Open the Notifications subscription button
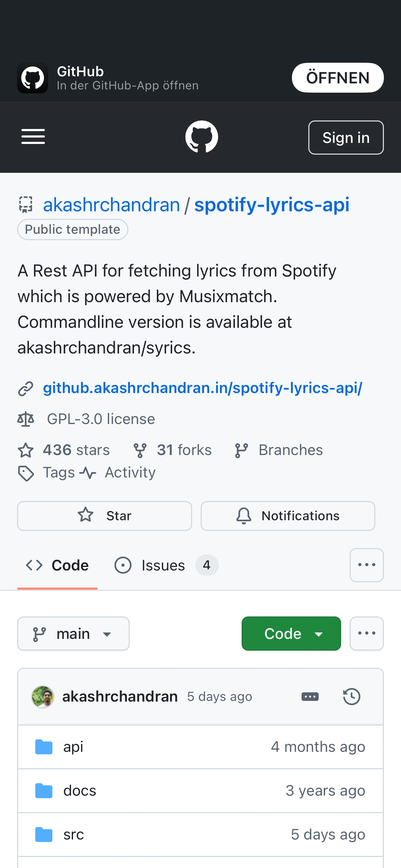This screenshot has height=868, width=401. coord(288,516)
